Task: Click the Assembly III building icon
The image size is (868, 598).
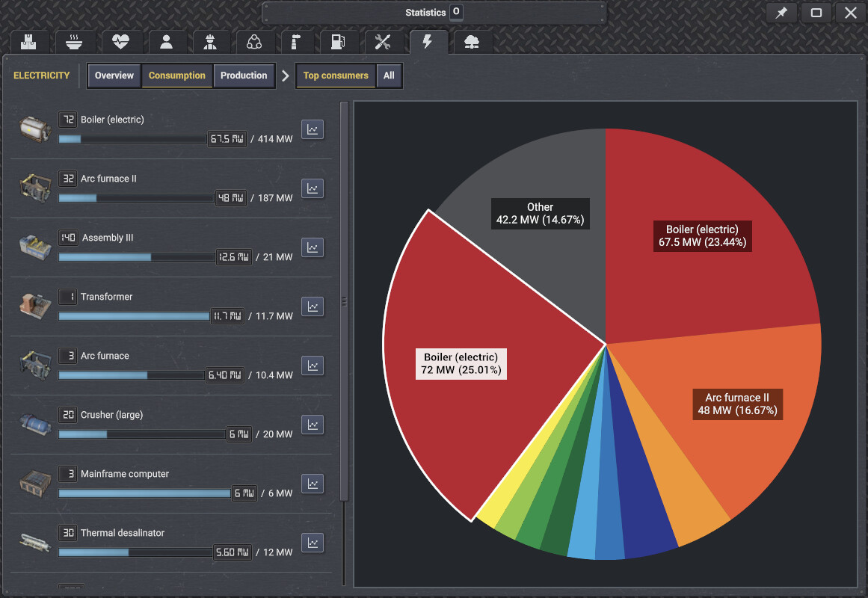Action: coord(35,247)
